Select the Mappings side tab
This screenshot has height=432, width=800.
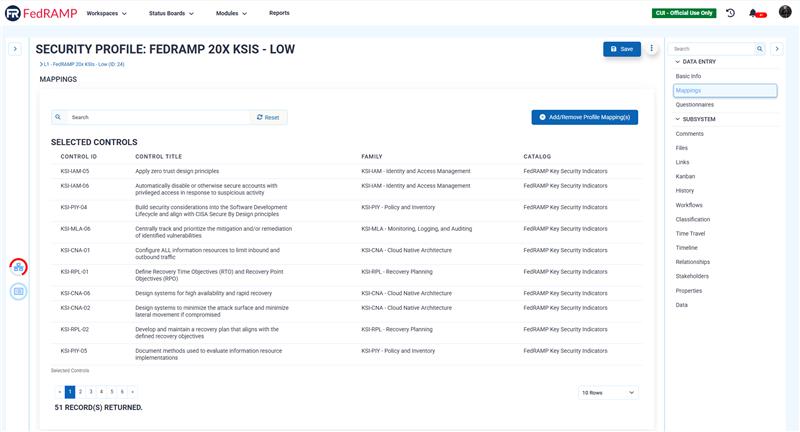[x=725, y=90]
